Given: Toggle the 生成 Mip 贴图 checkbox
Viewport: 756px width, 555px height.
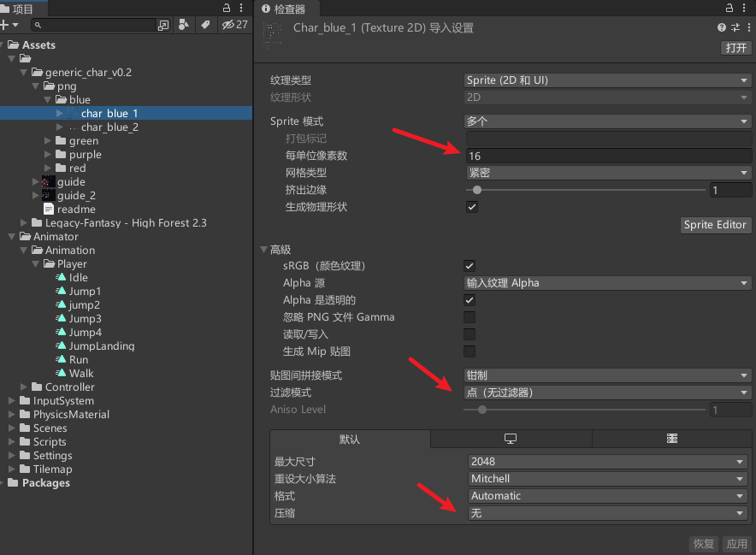Looking at the screenshot, I should [470, 351].
